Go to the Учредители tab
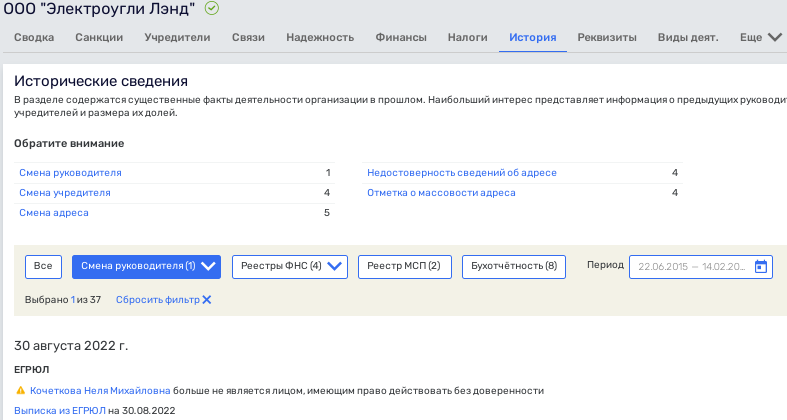 tap(177, 37)
